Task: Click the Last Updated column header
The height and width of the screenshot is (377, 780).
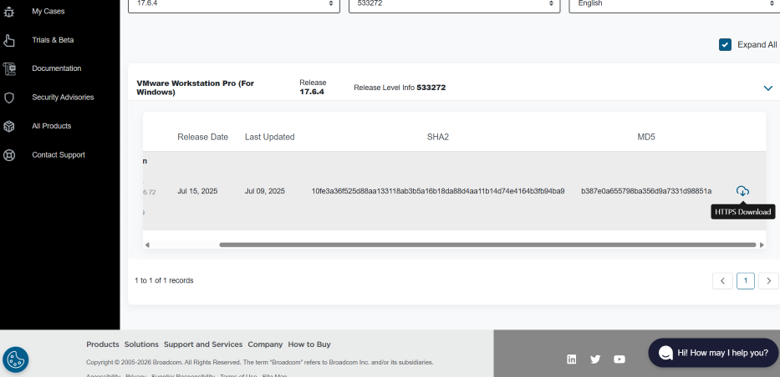Action: click(270, 137)
